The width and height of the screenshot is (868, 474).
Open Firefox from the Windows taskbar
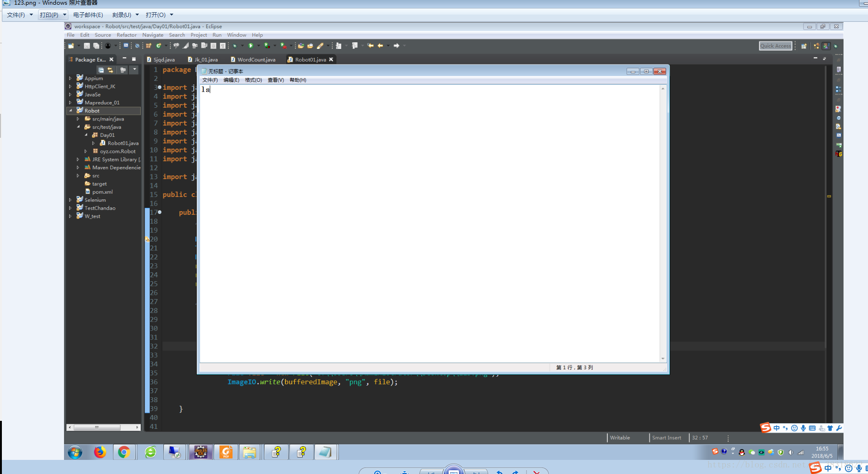[100, 452]
